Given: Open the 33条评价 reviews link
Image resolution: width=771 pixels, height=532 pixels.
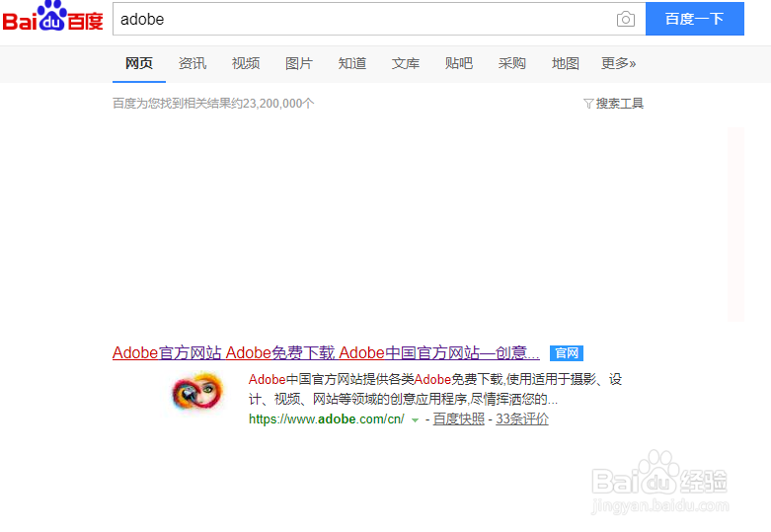Looking at the screenshot, I should click(x=522, y=418).
